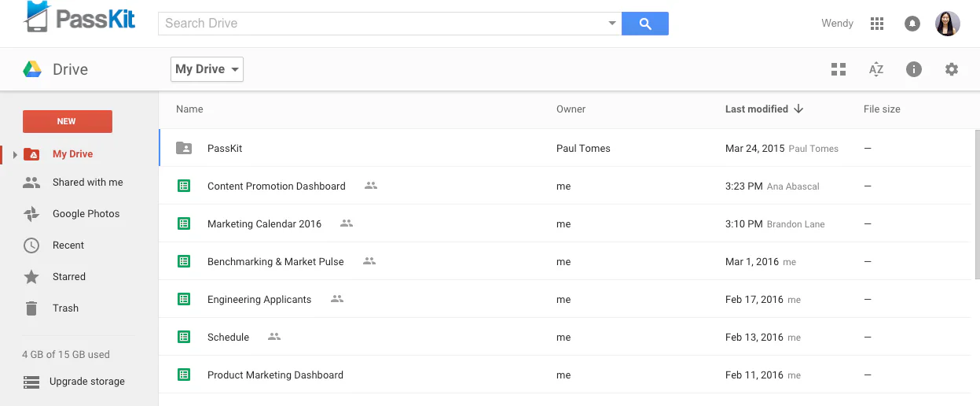Open the notifications bell
The image size is (980, 406).
point(912,24)
